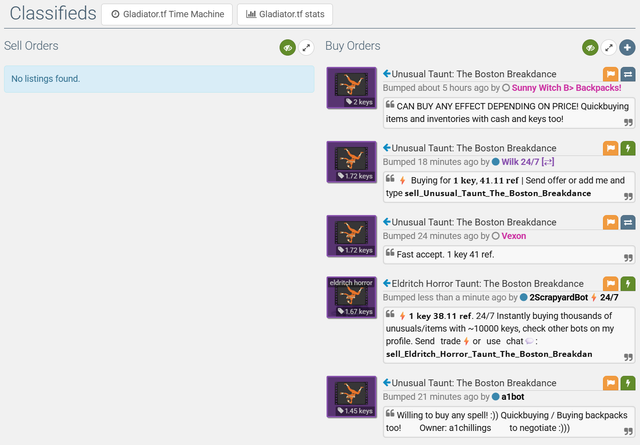640x445 pixels.
Task: Click 2 keys item thumbnail
Action: (x=351, y=88)
